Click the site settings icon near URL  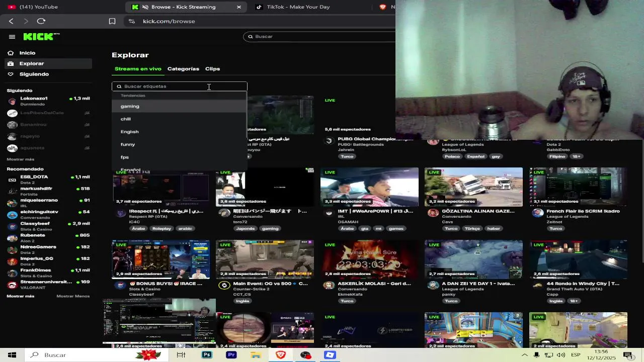132,21
